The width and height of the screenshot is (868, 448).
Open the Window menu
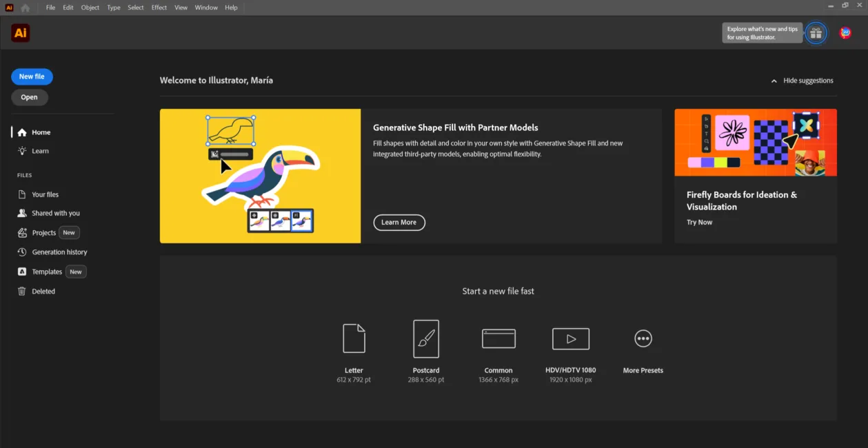point(206,8)
